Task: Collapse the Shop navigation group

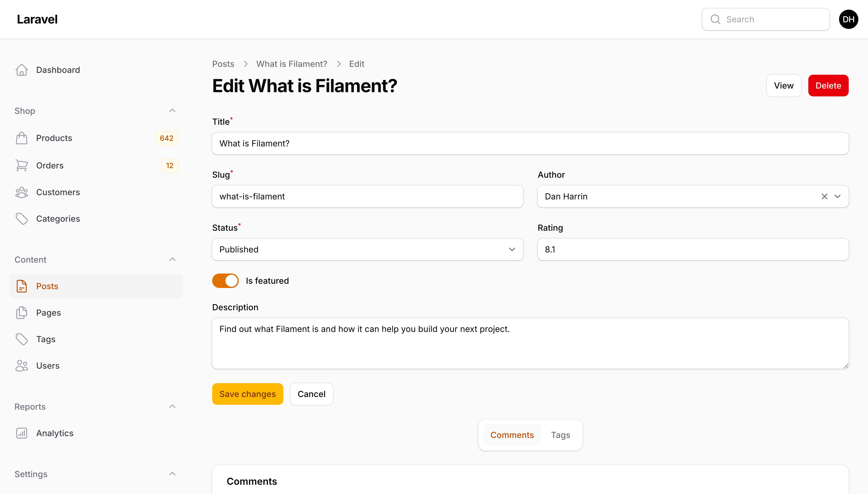Action: pyautogui.click(x=172, y=111)
